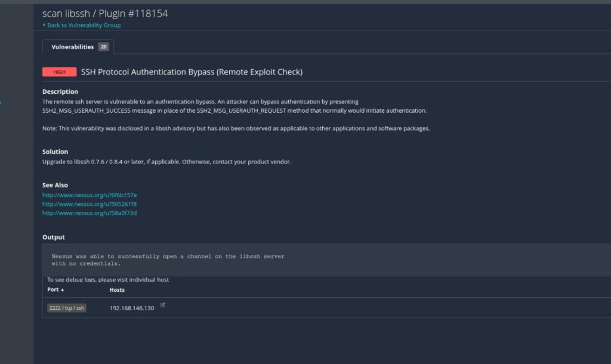Open nessus.org link ending in 58a0f73d
This screenshot has height=364, width=611.
click(x=90, y=213)
